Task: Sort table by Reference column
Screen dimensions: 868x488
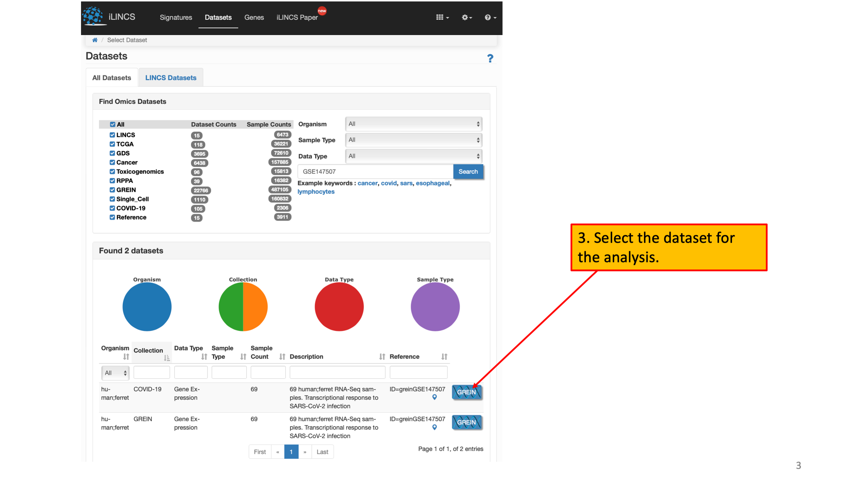Action: (x=444, y=356)
